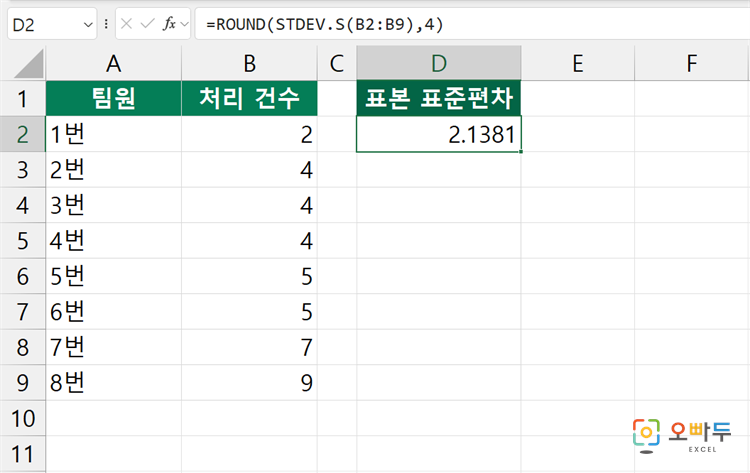
Task: Click cell containing 5번
Action: (113, 276)
